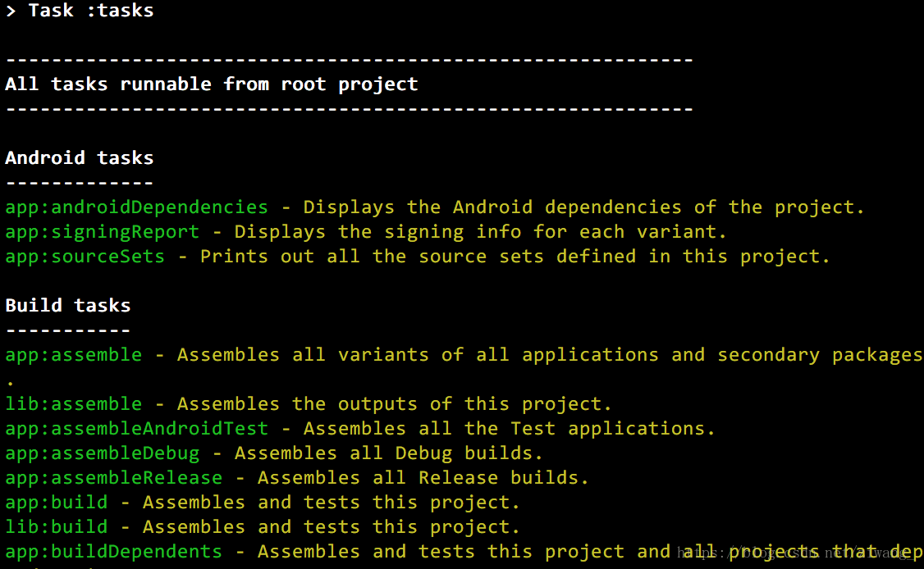Click the lib:build 'Assembles and tests this project.' text

point(332,527)
